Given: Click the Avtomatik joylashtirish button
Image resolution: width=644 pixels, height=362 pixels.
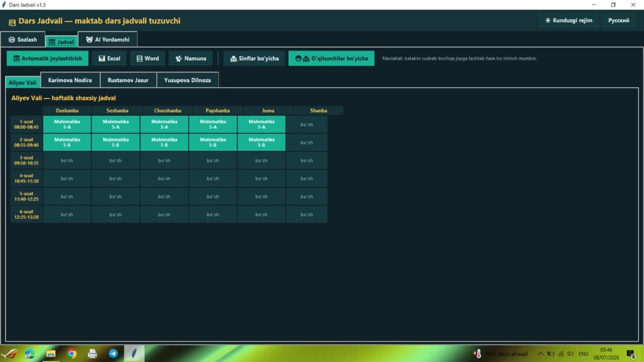Looking at the screenshot, I should tap(47, 58).
